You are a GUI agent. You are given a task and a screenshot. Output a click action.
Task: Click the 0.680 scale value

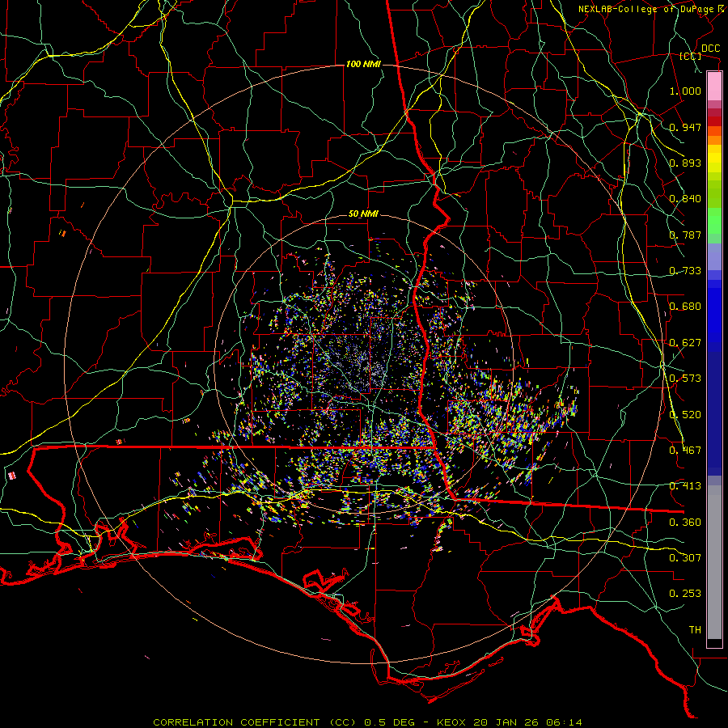tap(685, 307)
